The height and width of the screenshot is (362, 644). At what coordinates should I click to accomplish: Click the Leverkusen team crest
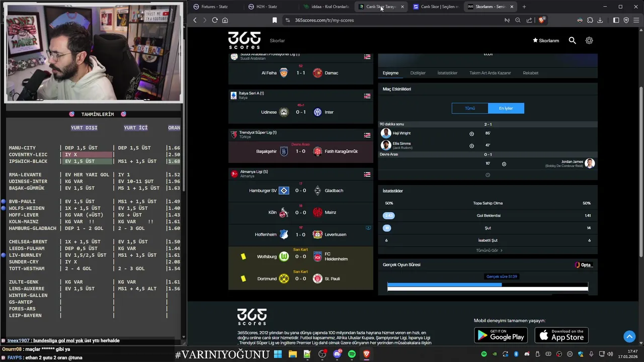point(317,234)
